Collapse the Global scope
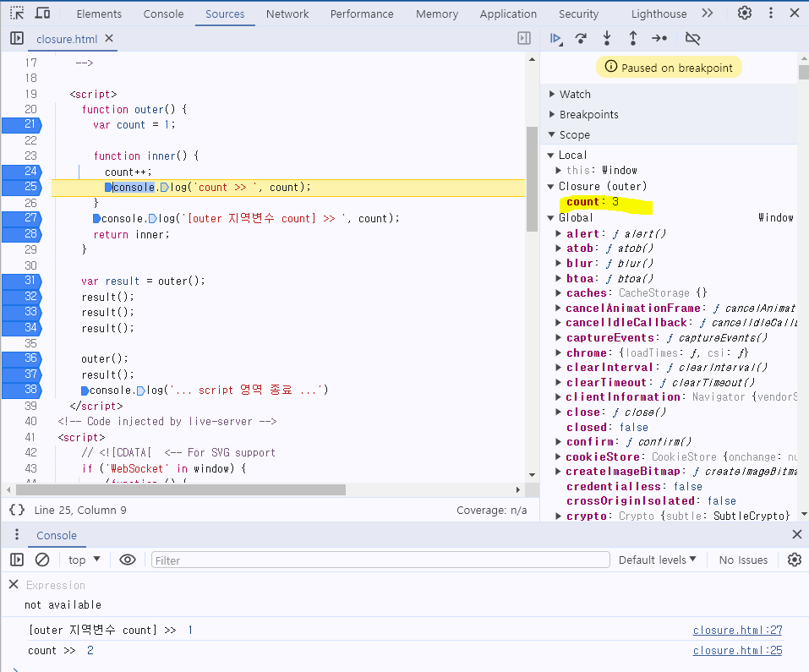This screenshot has height=672, width=809. [551, 217]
